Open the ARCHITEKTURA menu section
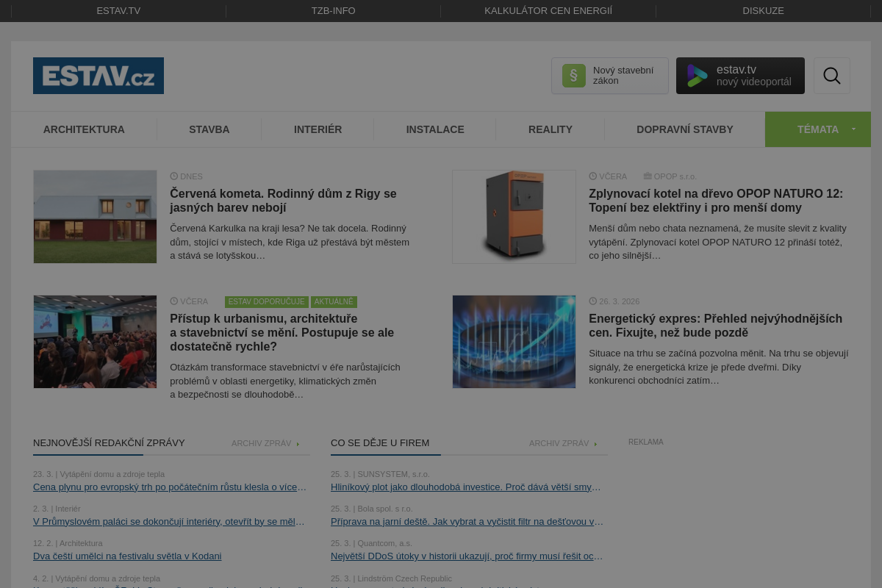This screenshot has width=882, height=588. 84,129
